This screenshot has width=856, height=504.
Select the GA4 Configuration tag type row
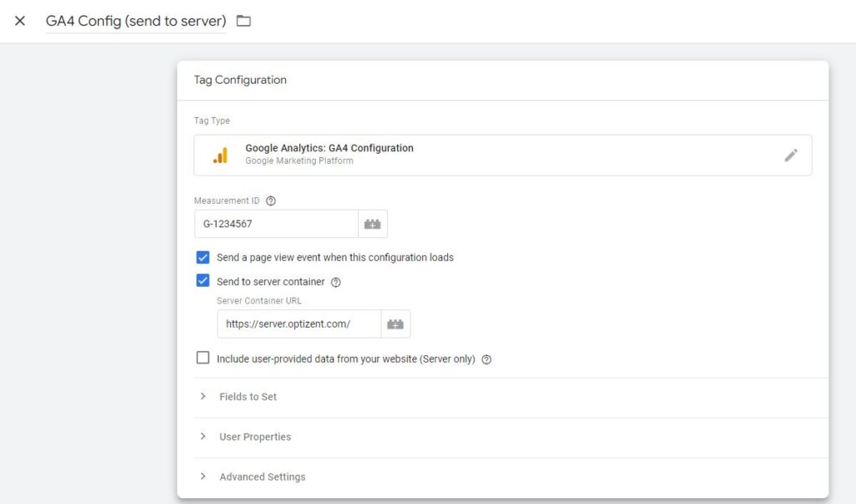tap(502, 155)
